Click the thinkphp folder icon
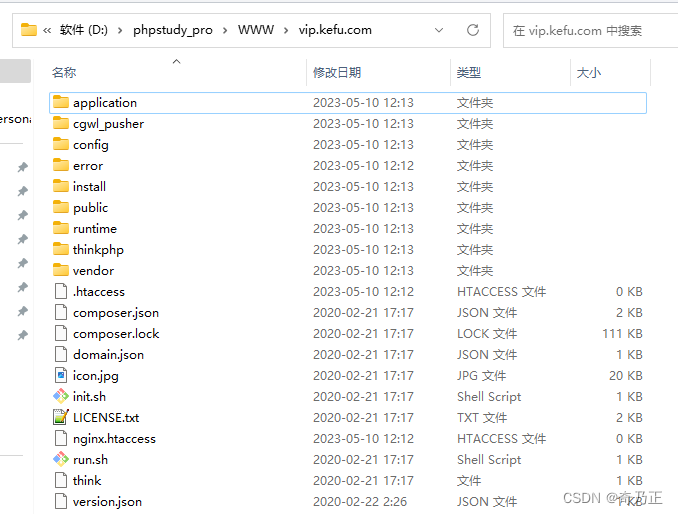This screenshot has height=514, width=678. tap(61, 249)
